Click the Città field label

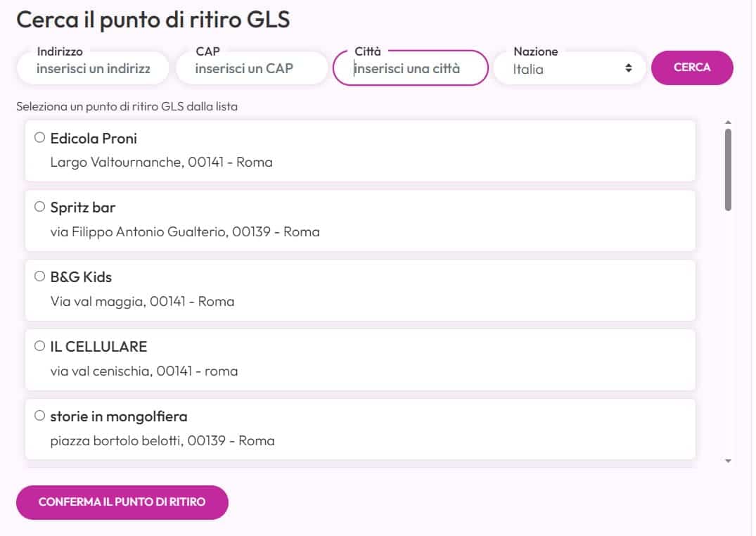tap(367, 51)
